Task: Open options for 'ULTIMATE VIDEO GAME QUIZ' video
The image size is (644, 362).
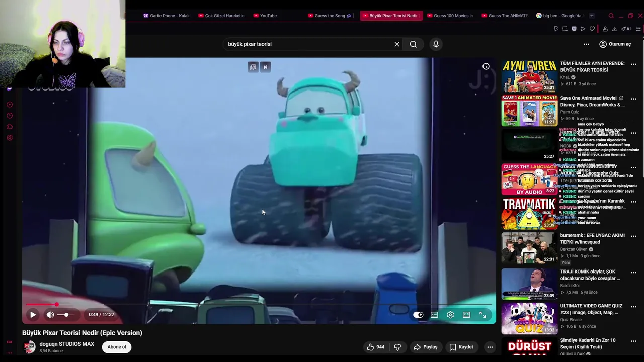Action: 633,307
